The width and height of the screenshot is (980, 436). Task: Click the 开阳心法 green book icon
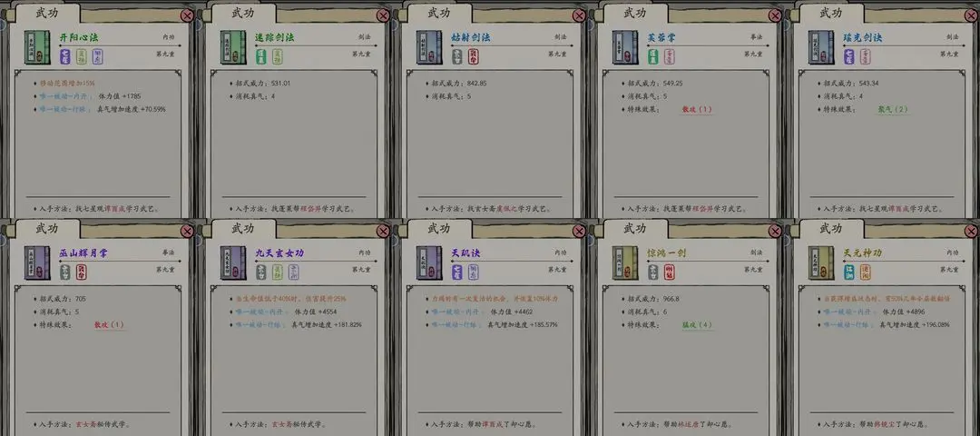coord(37,47)
